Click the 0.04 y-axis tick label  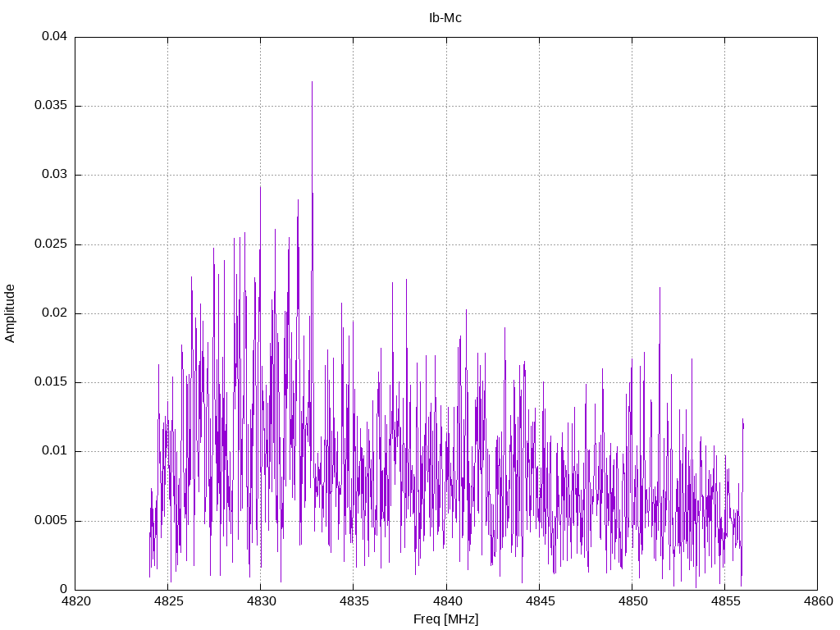click(55, 36)
